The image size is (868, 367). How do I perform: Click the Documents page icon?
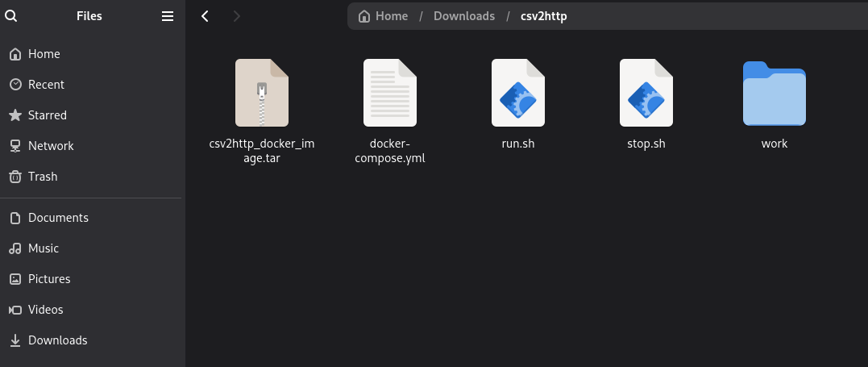(x=15, y=218)
